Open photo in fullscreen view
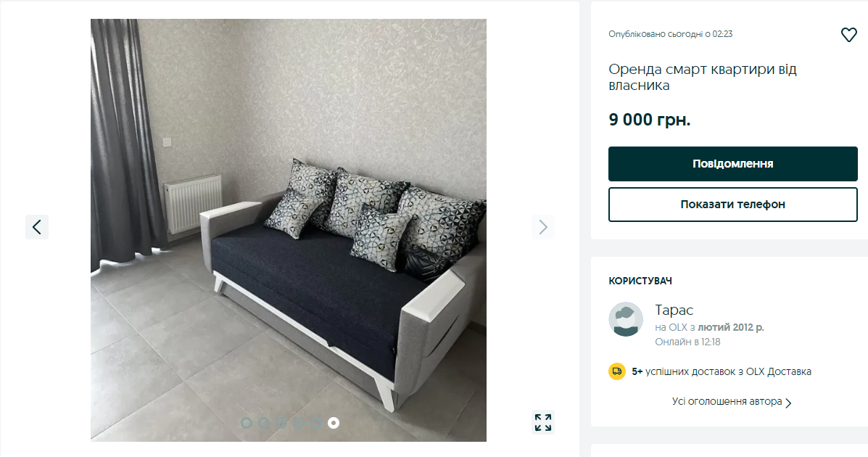The image size is (868, 457). (x=542, y=422)
